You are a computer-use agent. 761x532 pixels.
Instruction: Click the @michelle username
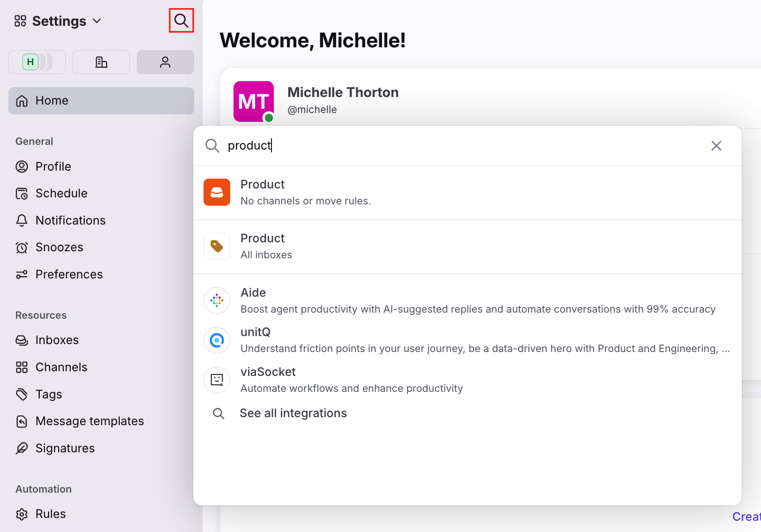click(312, 110)
